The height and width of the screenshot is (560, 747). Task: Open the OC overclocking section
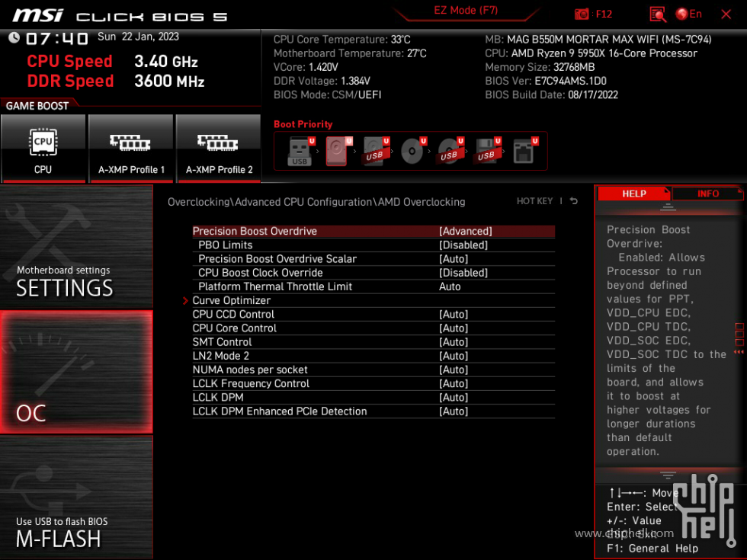click(x=76, y=372)
